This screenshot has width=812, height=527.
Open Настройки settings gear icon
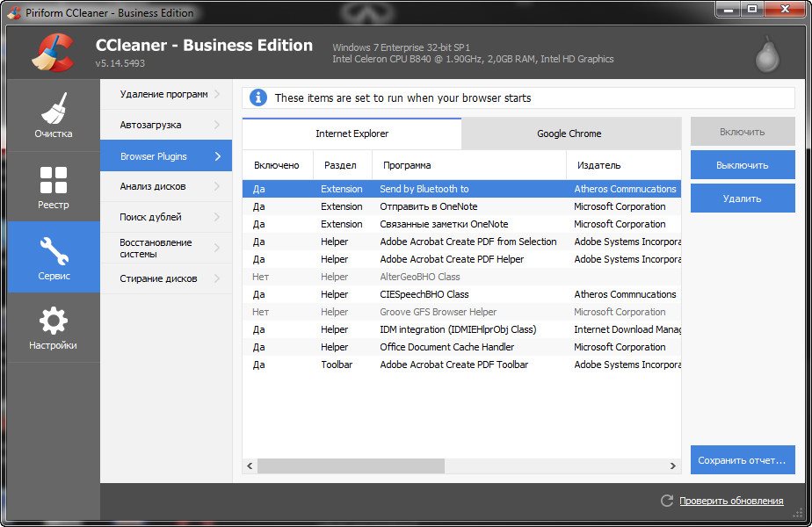[x=54, y=321]
